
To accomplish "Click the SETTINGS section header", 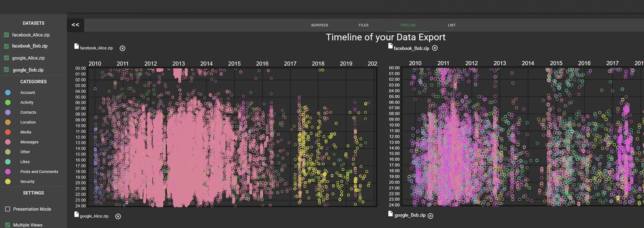I will click(x=33, y=193).
